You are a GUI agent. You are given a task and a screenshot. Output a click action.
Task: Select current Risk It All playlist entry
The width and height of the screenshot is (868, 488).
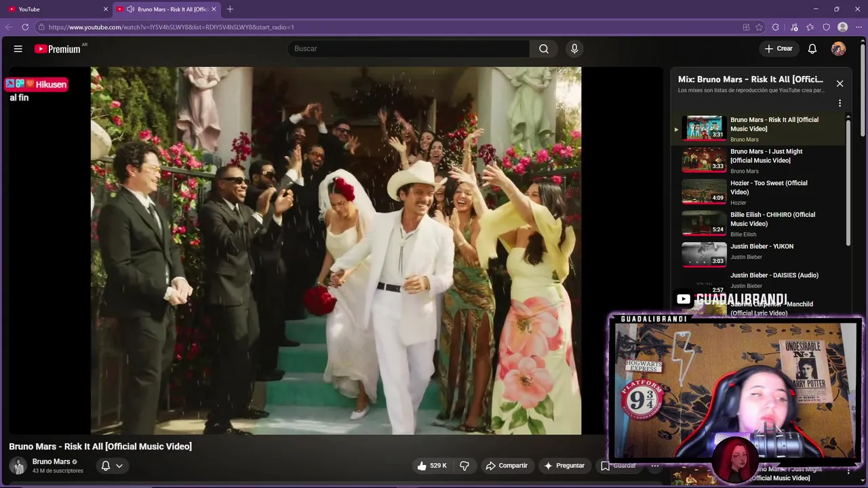pyautogui.click(x=757, y=129)
